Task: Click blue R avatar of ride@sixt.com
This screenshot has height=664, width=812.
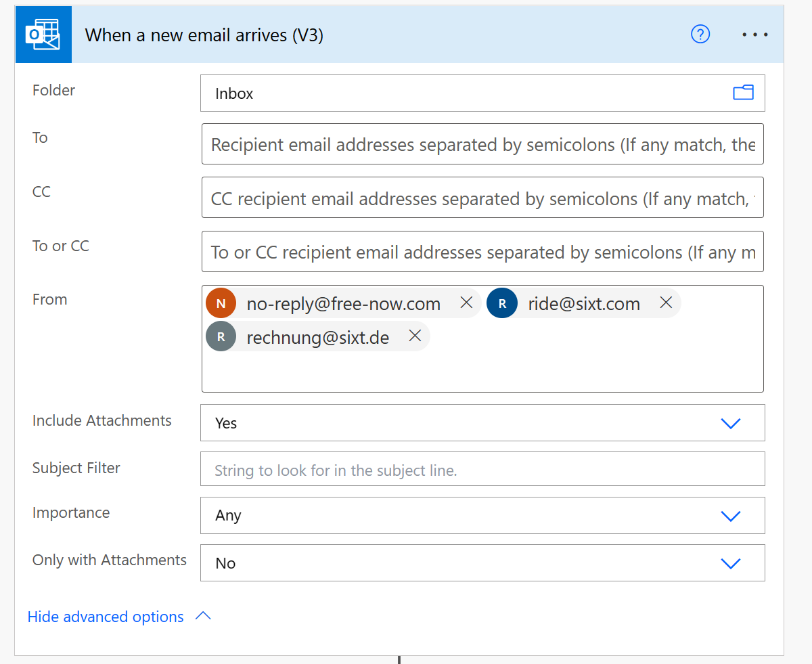Action: [502, 303]
